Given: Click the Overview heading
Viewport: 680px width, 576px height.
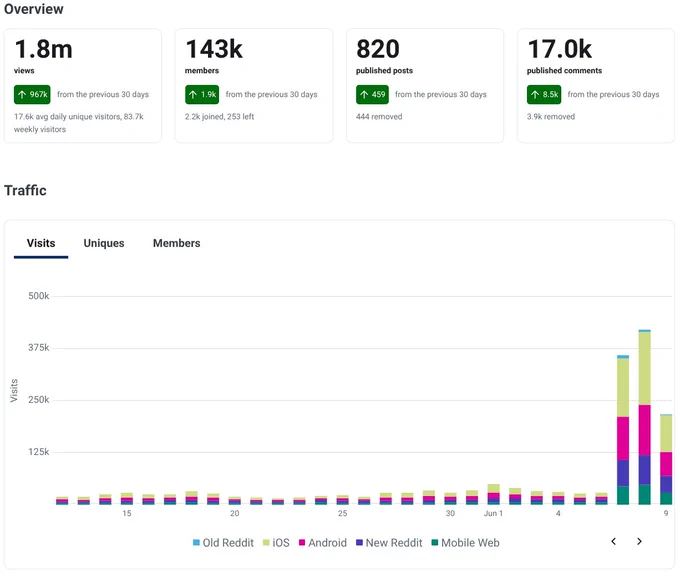Looking at the screenshot, I should pyautogui.click(x=33, y=9).
